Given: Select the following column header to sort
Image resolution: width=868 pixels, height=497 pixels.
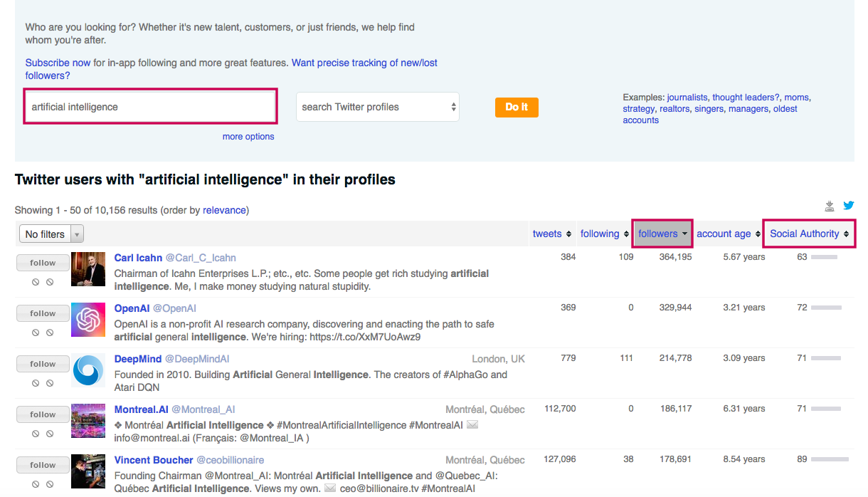Looking at the screenshot, I should (600, 234).
